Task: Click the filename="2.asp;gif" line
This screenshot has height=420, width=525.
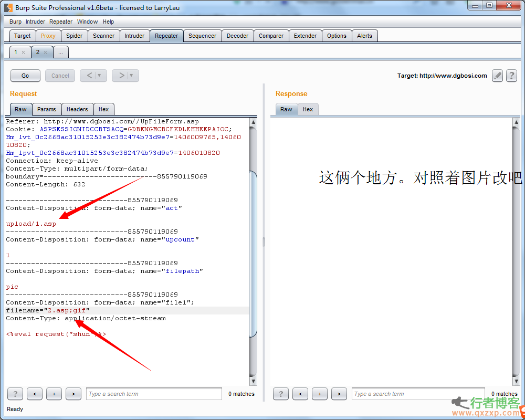Action: coord(48,310)
